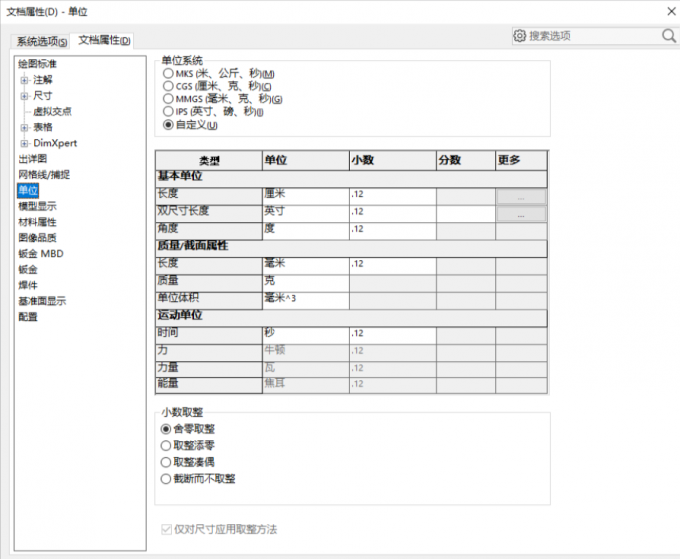Select 绘图标准 in the tree
Viewport: 680px width, 559px height.
click(37, 64)
